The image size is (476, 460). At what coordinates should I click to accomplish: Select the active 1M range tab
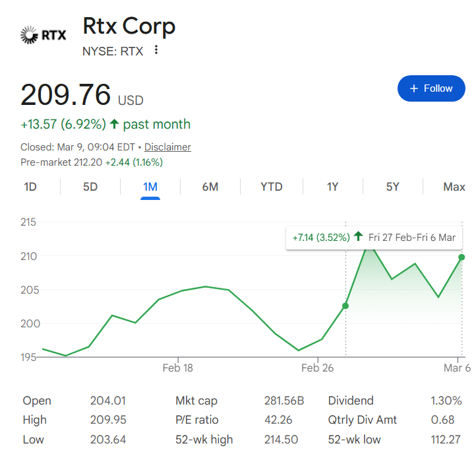tap(150, 187)
